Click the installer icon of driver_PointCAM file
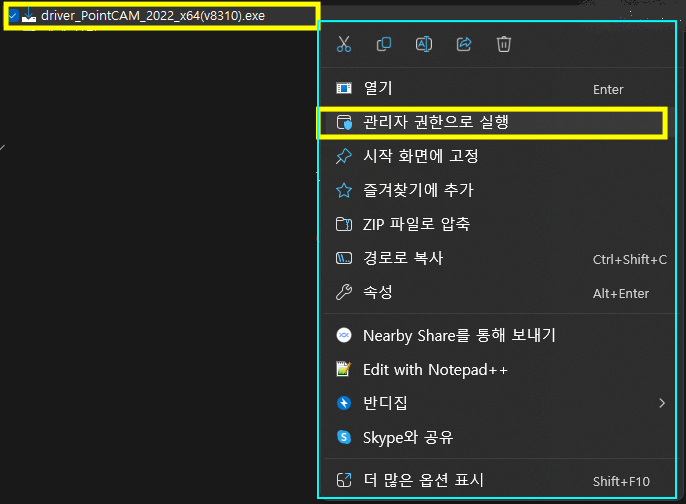This screenshot has height=504, width=686. click(29, 16)
